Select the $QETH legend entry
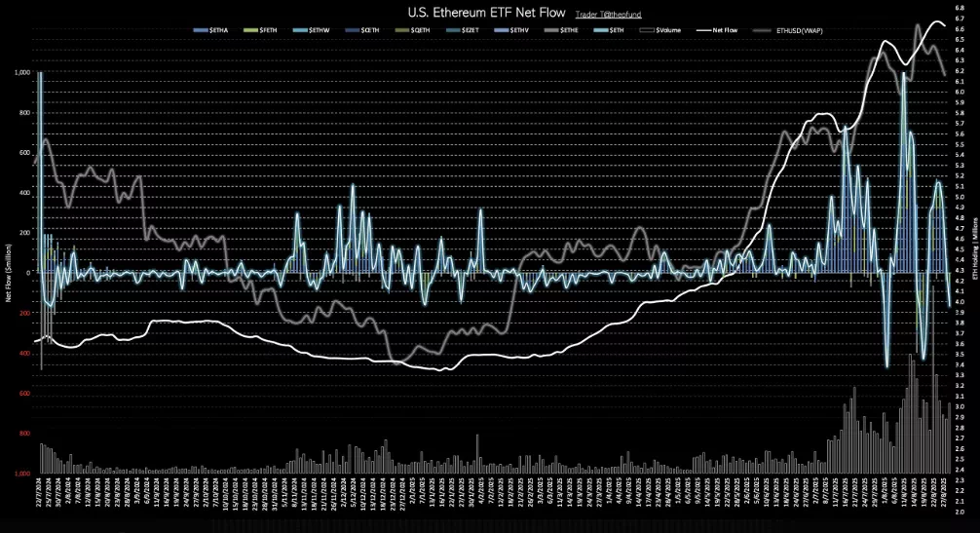 (x=413, y=30)
